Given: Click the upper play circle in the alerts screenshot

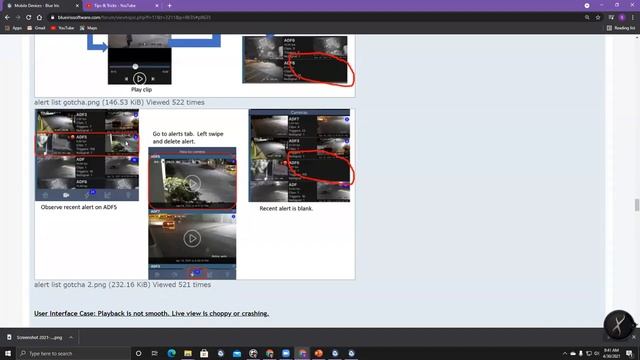Looking at the screenshot, I should [192, 183].
